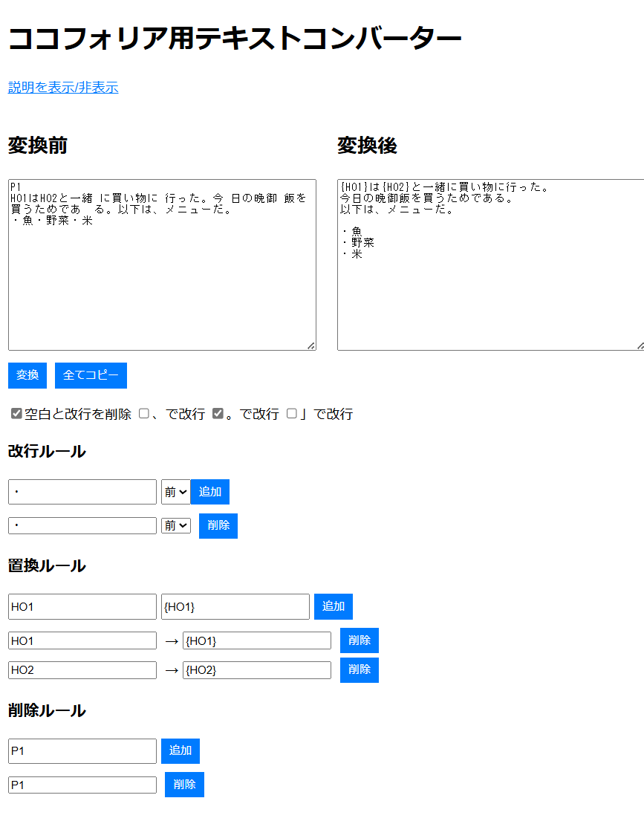Screen dimensions: 644x824
Task: Open the 前 dropdown of the existing line-break rule
Action: click(x=176, y=525)
